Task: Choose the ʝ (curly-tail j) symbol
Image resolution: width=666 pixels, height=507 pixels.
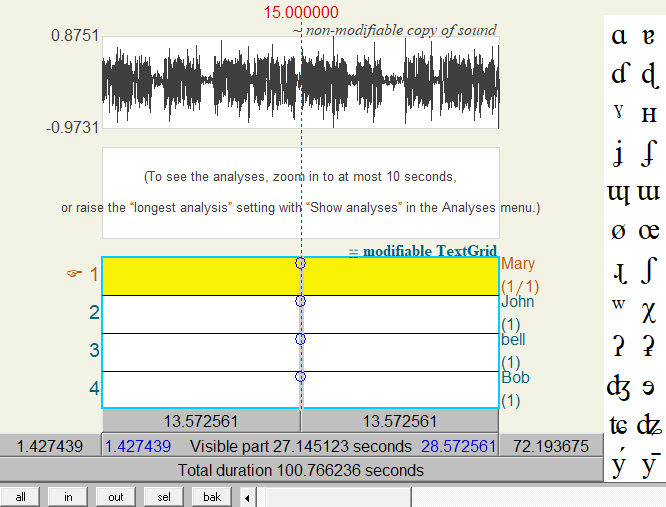Action: [619, 154]
